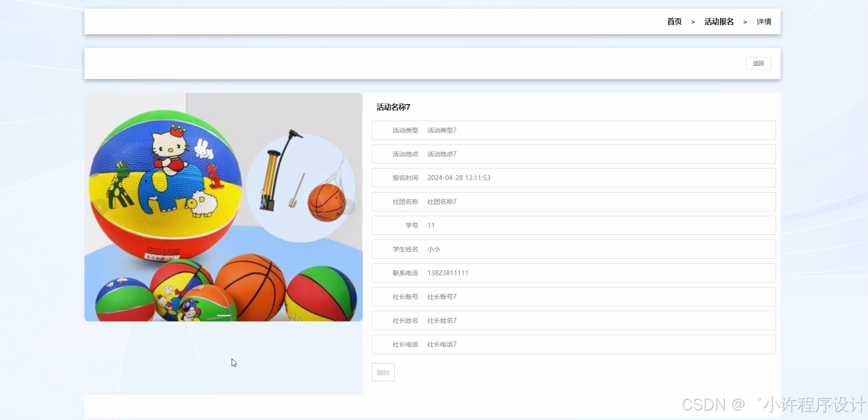The width and height of the screenshot is (868, 420).
Task: Click the 返回 button
Action: 758,63
